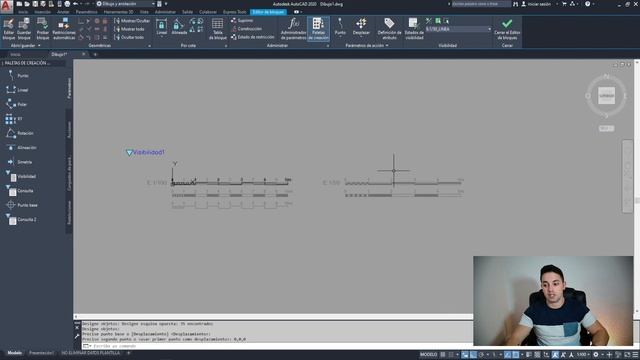640x360 pixels.
Task: Click the Mostrar/Ocultar constraints button
Action: 132,20
